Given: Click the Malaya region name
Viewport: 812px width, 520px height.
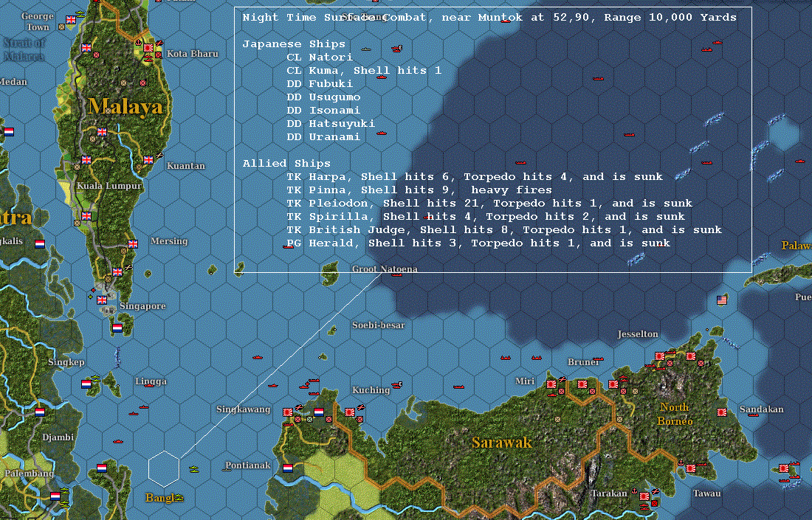Looking at the screenshot, I should [x=125, y=107].
